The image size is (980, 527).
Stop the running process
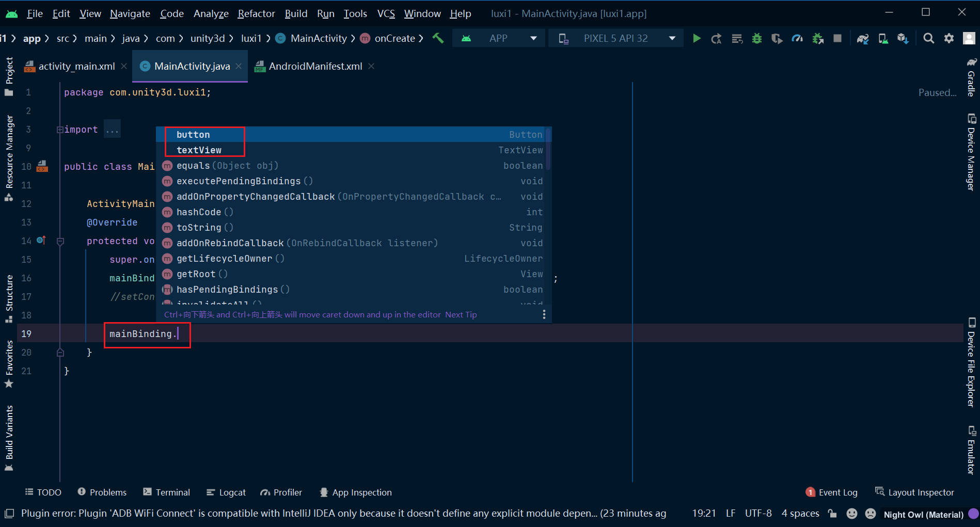click(x=837, y=38)
